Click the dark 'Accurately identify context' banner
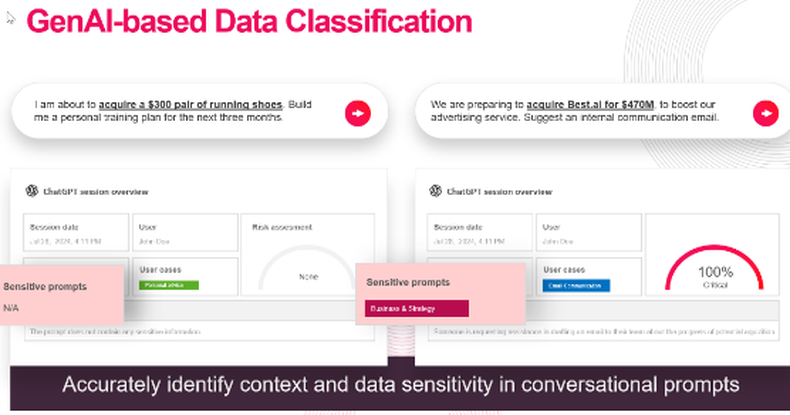The width and height of the screenshot is (790, 415). (x=400, y=387)
